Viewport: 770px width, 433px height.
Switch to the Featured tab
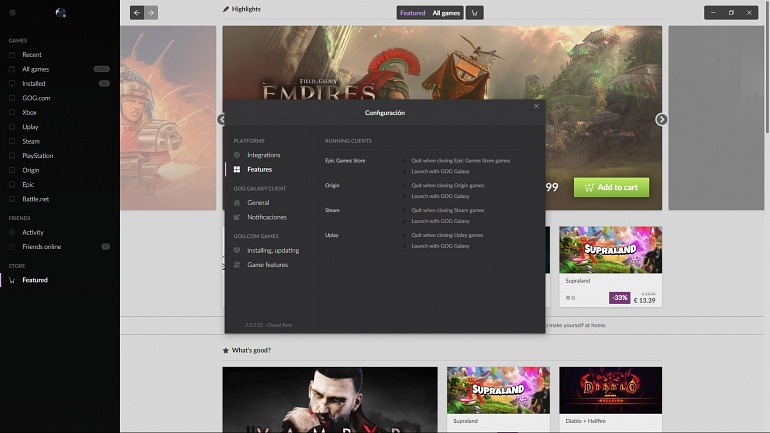pyautogui.click(x=412, y=13)
